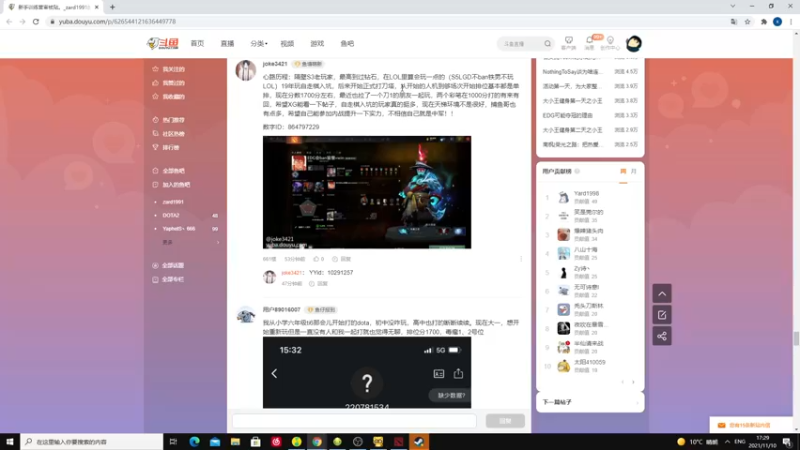Viewport: 800px width, 450px height.
Task: Open Steam from the taskbar
Action: (419, 442)
